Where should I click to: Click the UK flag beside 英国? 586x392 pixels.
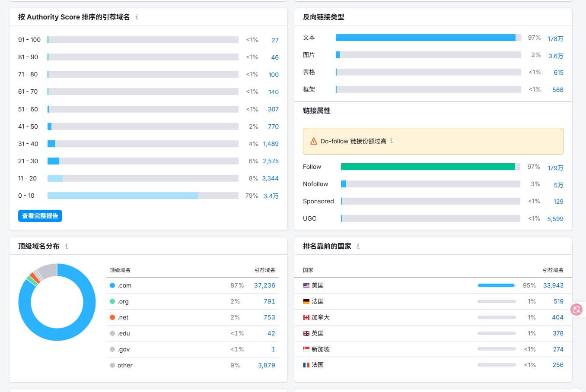(306, 333)
